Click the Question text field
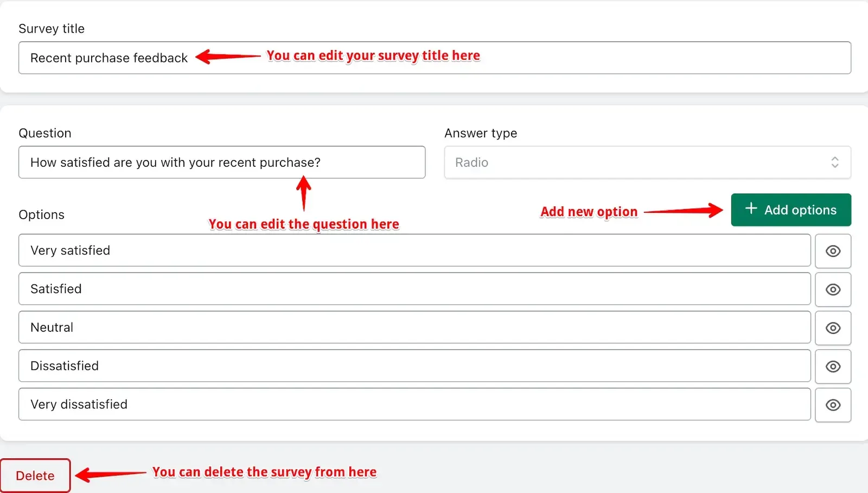 coord(222,162)
